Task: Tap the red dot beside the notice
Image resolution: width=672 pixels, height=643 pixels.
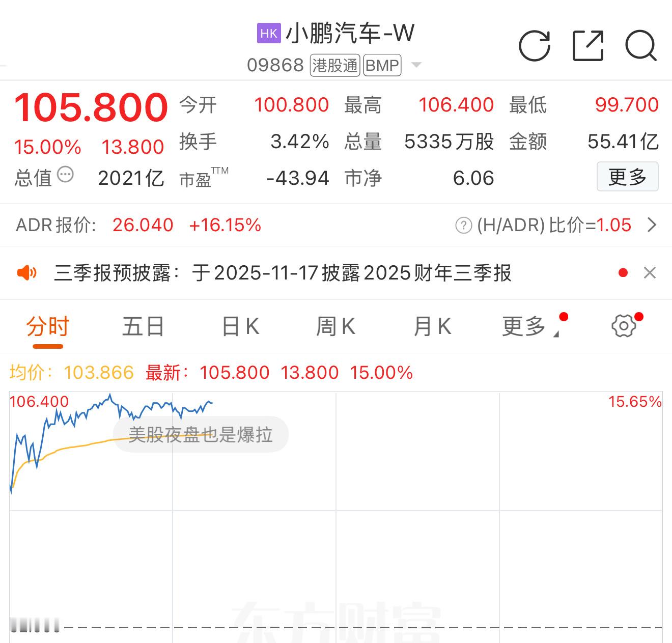Action: (623, 273)
